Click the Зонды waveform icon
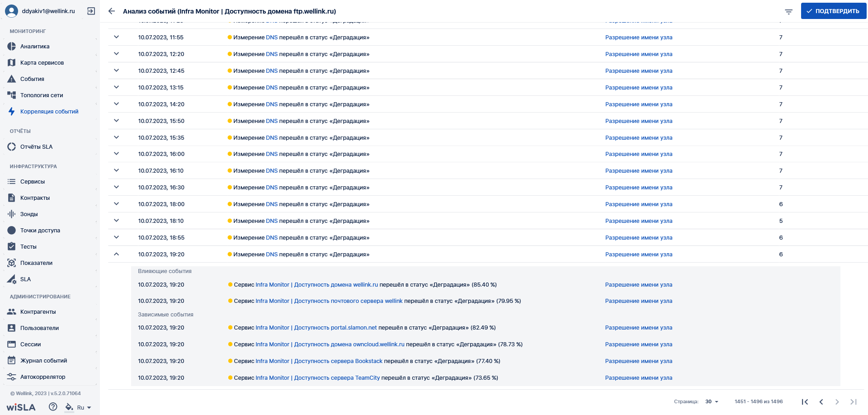 click(x=12, y=214)
